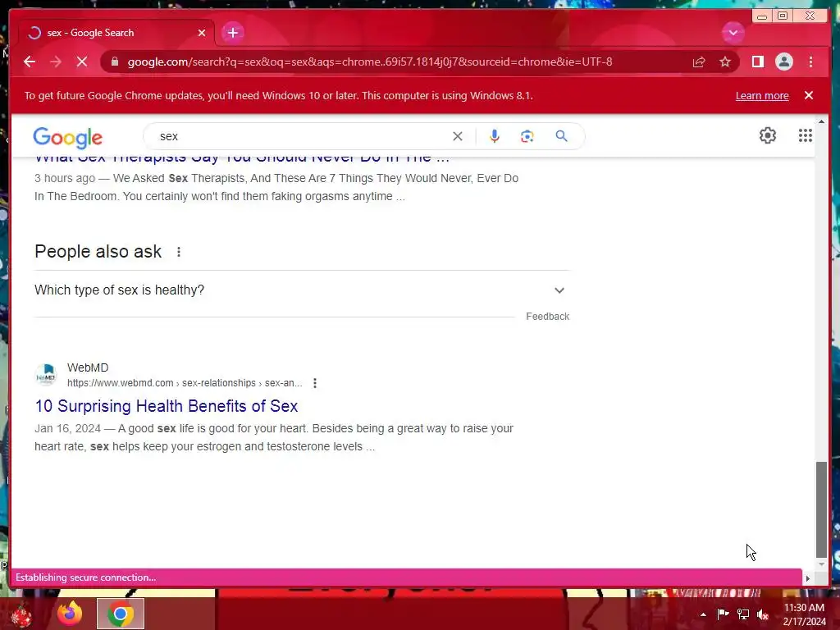Bookmark this page with the star

pos(725,62)
